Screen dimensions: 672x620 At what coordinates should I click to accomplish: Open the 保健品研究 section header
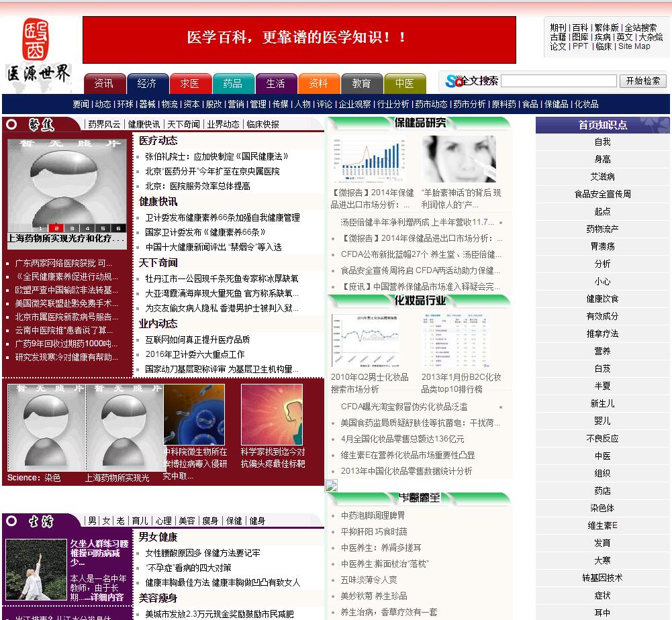coord(420,123)
